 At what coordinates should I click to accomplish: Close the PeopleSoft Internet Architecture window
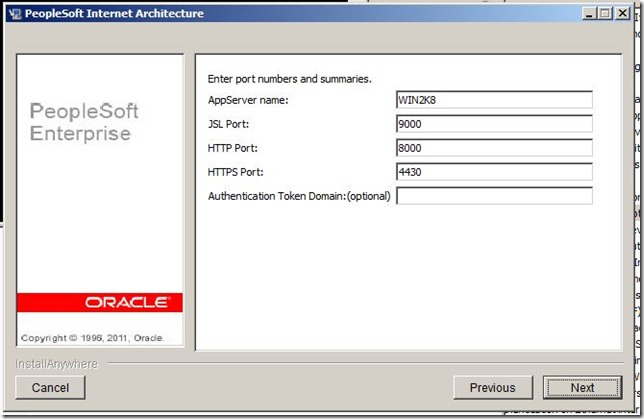pyautogui.click(x=622, y=14)
